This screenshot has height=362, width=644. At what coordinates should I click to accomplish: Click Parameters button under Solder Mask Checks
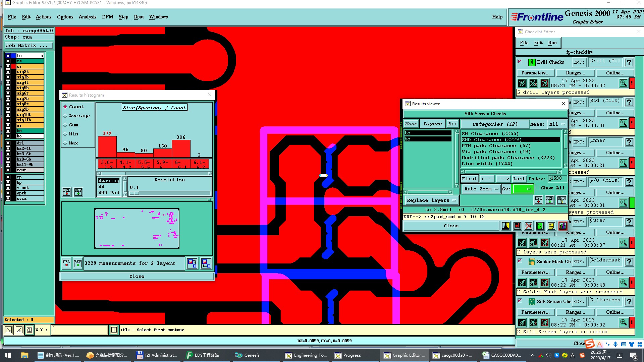click(535, 273)
